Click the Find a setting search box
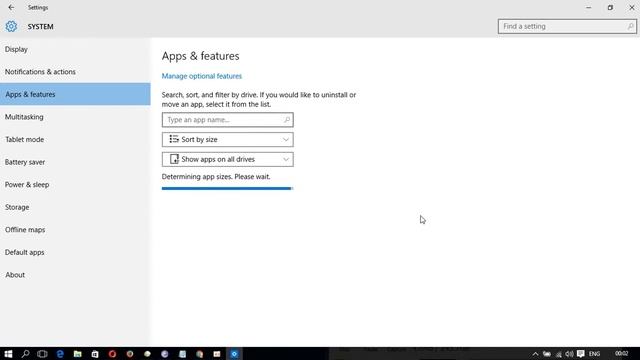This screenshot has height=360, width=640. click(x=567, y=27)
